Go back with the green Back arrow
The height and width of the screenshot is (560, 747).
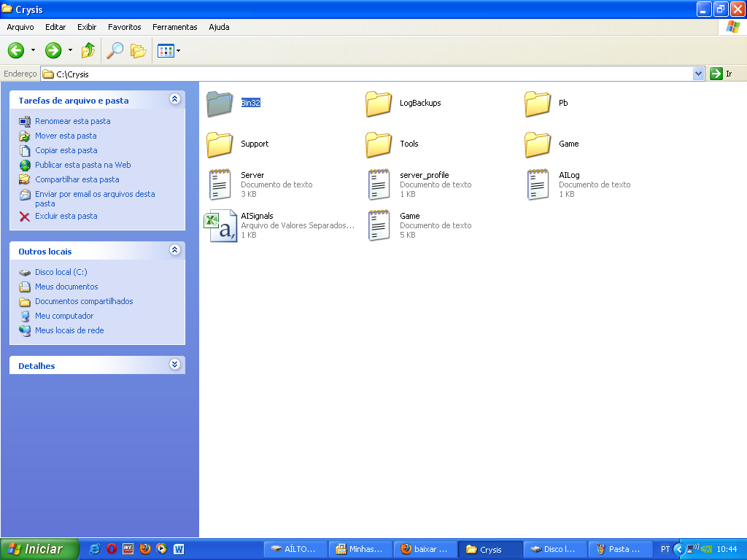[x=16, y=50]
